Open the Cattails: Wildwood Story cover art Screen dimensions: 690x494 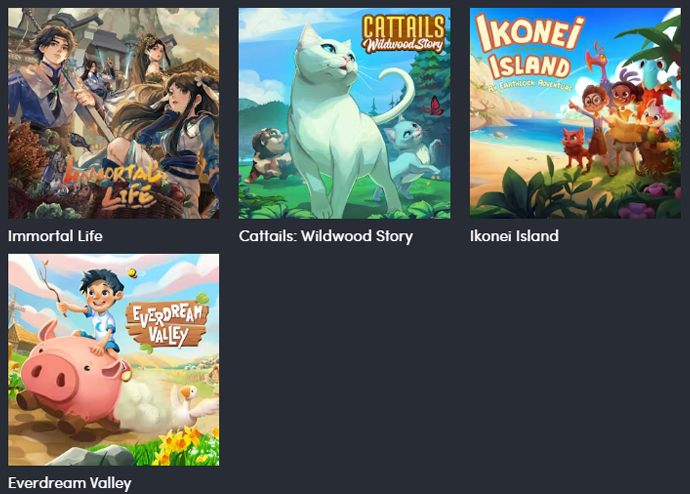coord(345,113)
